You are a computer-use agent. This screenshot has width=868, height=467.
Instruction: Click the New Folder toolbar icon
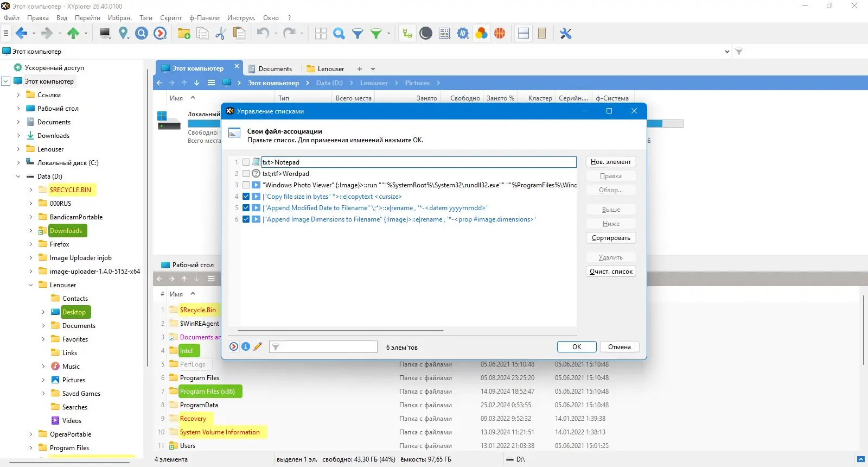point(184,34)
